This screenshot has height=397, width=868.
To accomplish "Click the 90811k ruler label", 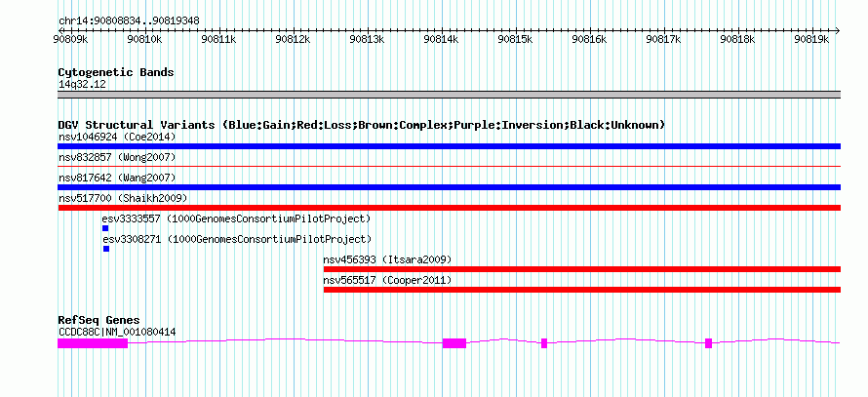I will click(218, 39).
